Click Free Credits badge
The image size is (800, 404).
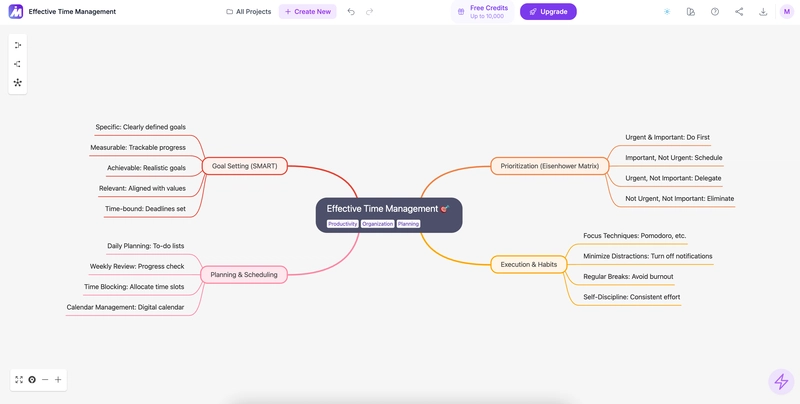(483, 12)
